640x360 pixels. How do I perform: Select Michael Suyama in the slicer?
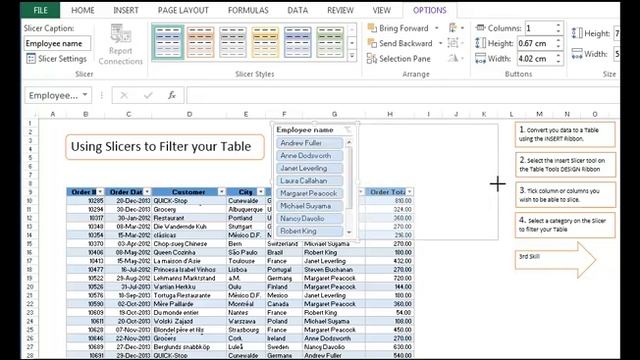pos(309,206)
